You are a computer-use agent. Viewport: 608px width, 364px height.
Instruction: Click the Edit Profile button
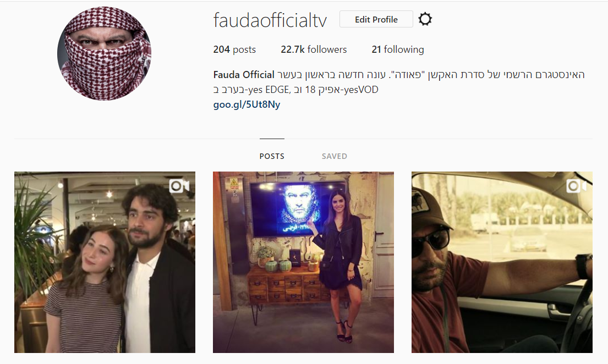(x=376, y=19)
